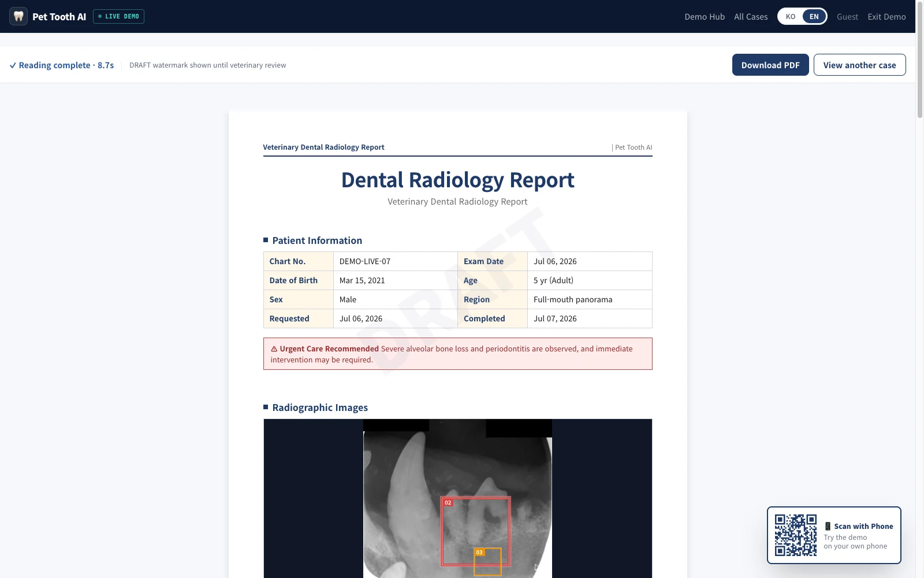The image size is (924, 578).
Task: Click the Reading complete checkmark icon
Action: point(13,65)
